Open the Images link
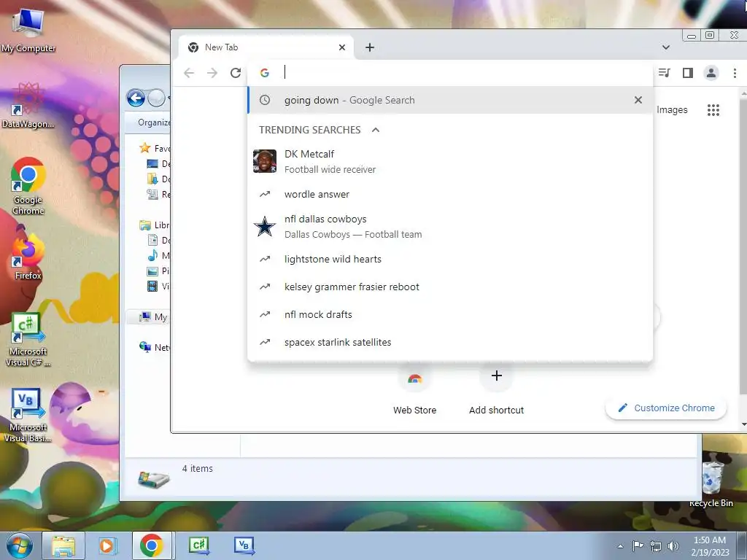This screenshot has width=747, height=560. click(672, 110)
